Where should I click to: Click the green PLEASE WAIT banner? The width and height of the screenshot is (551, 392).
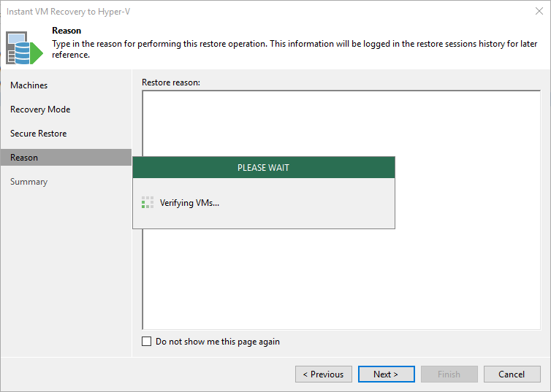coord(264,167)
